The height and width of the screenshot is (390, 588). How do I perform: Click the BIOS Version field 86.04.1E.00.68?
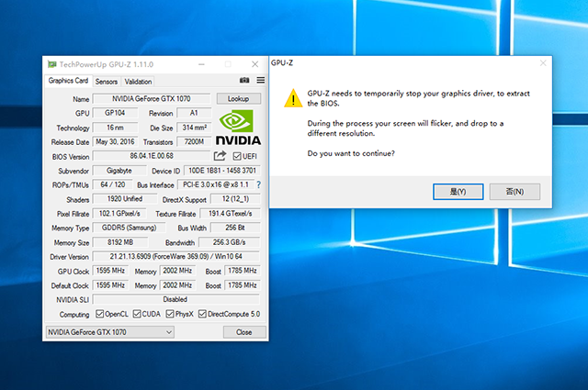coord(152,155)
